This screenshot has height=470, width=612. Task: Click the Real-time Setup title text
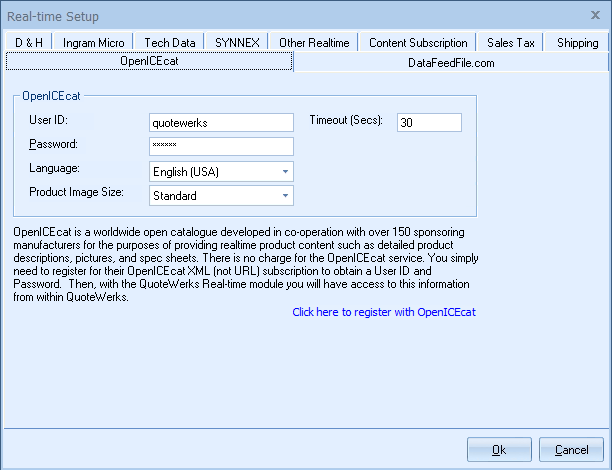point(53,16)
